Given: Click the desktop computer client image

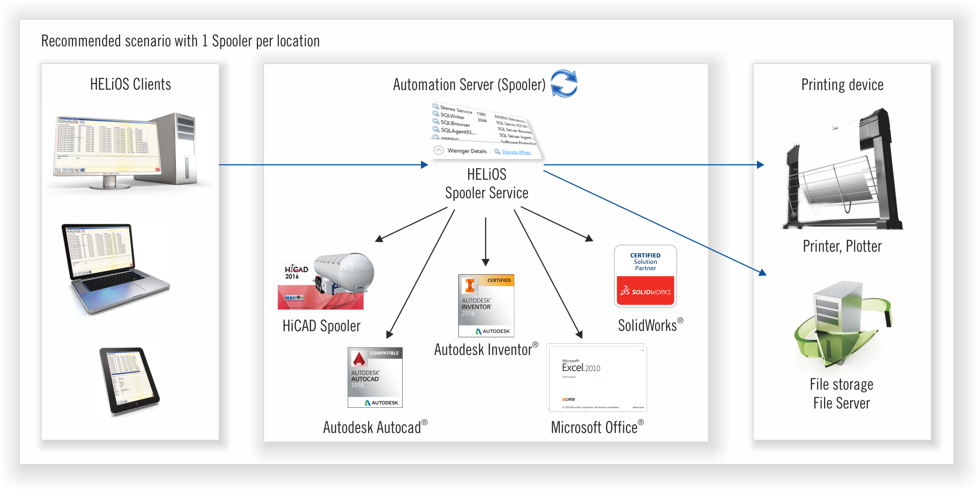Looking at the screenshot, I should (125, 151).
